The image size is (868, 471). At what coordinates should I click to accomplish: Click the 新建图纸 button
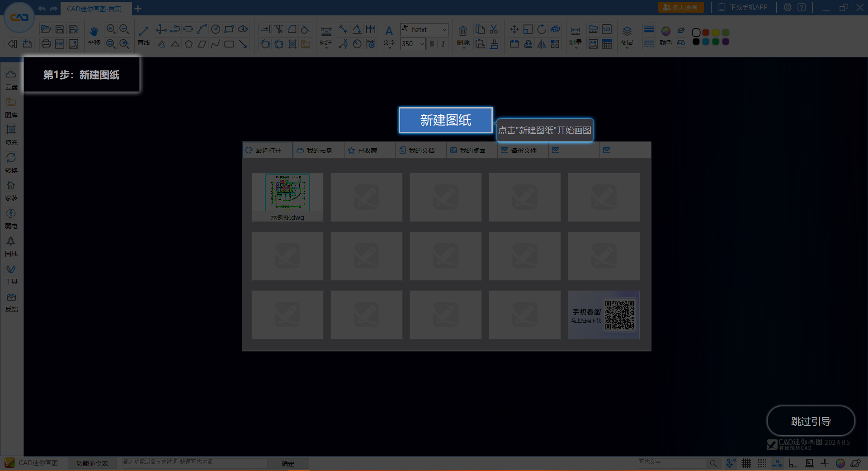(445, 120)
